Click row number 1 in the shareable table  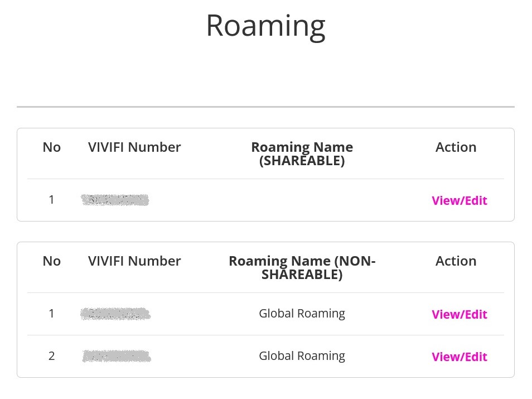(51, 200)
